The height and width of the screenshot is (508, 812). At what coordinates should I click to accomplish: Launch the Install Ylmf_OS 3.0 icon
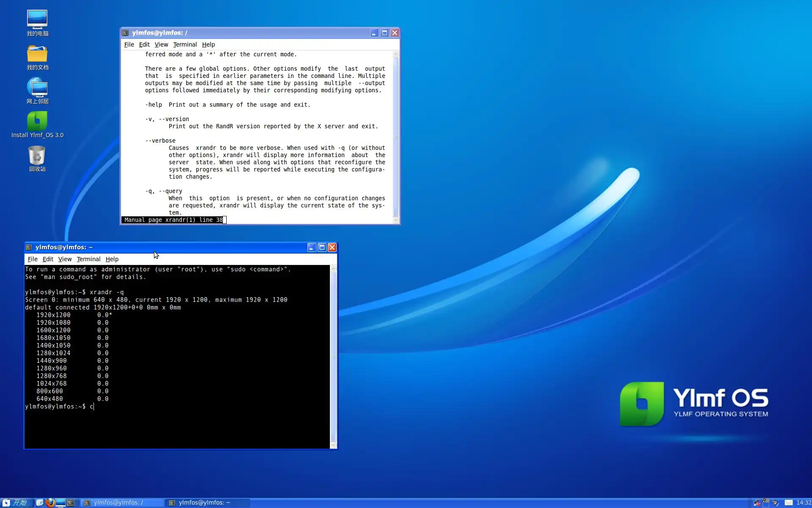coord(37,122)
